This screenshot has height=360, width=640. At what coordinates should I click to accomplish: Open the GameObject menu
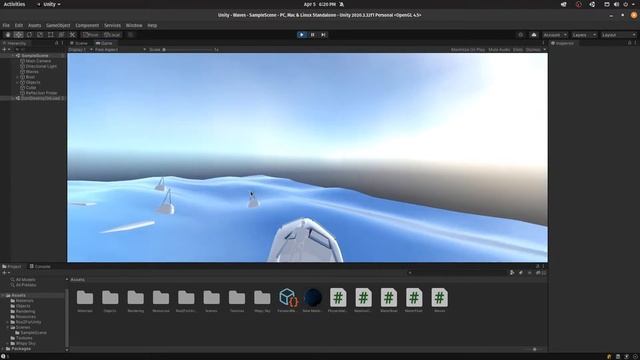(x=58, y=25)
